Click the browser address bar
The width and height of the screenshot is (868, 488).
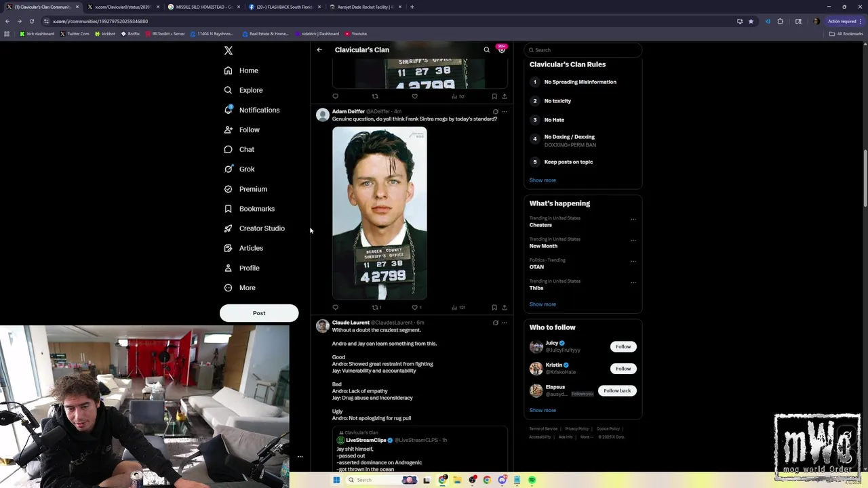pyautogui.click(x=387, y=21)
